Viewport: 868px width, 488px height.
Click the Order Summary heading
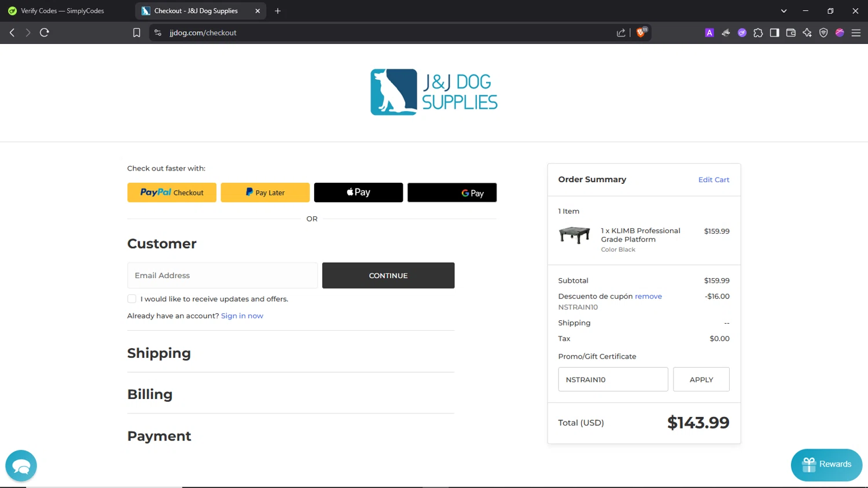(592, 179)
